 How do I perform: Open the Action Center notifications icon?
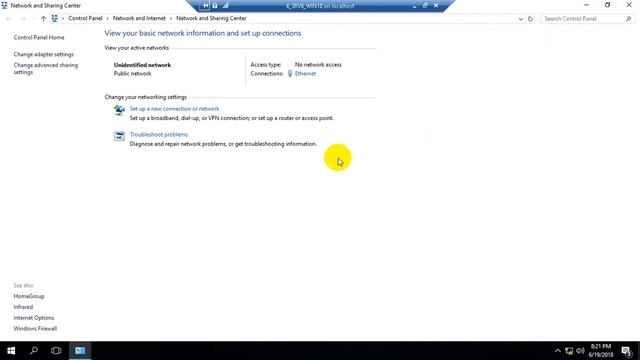coord(627,351)
